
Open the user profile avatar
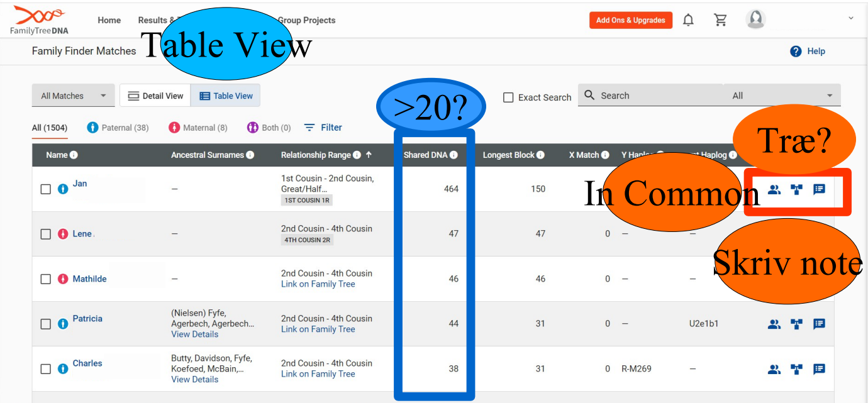755,19
